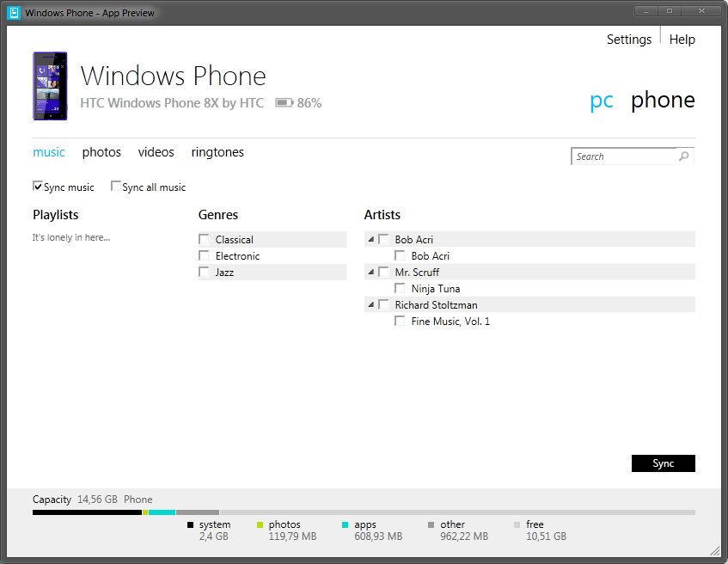Click the Windows Phone app title bar icon
This screenshot has height=564, width=728.
click(x=14, y=13)
